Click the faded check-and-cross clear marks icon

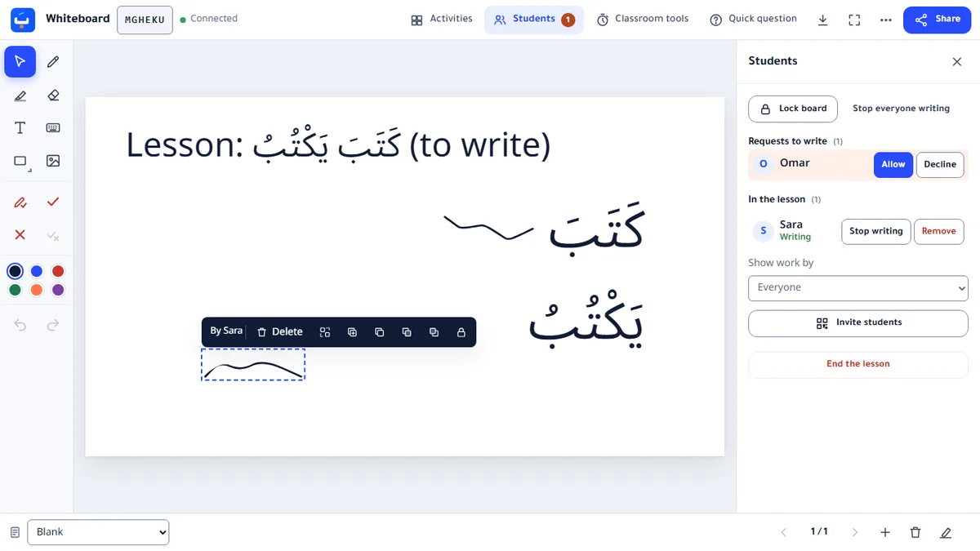pos(53,236)
